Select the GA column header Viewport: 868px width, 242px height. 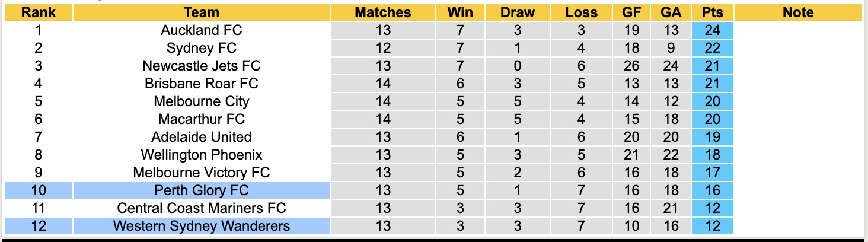[671, 12]
